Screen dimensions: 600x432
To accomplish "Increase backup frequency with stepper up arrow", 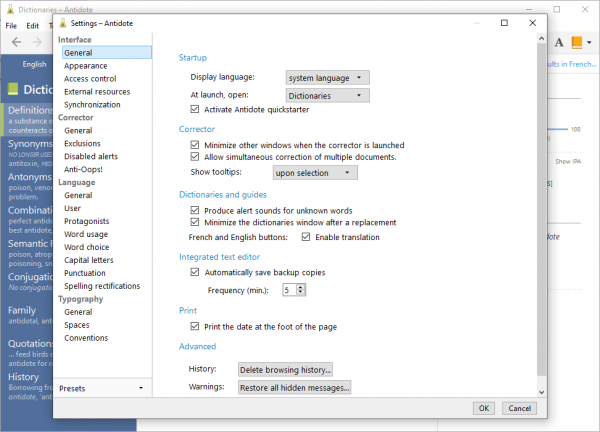I will pyautogui.click(x=301, y=287).
